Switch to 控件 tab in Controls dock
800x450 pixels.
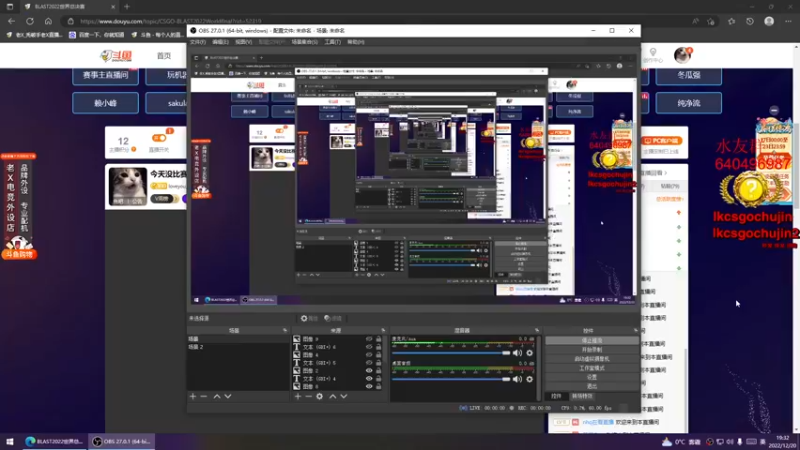(556, 396)
